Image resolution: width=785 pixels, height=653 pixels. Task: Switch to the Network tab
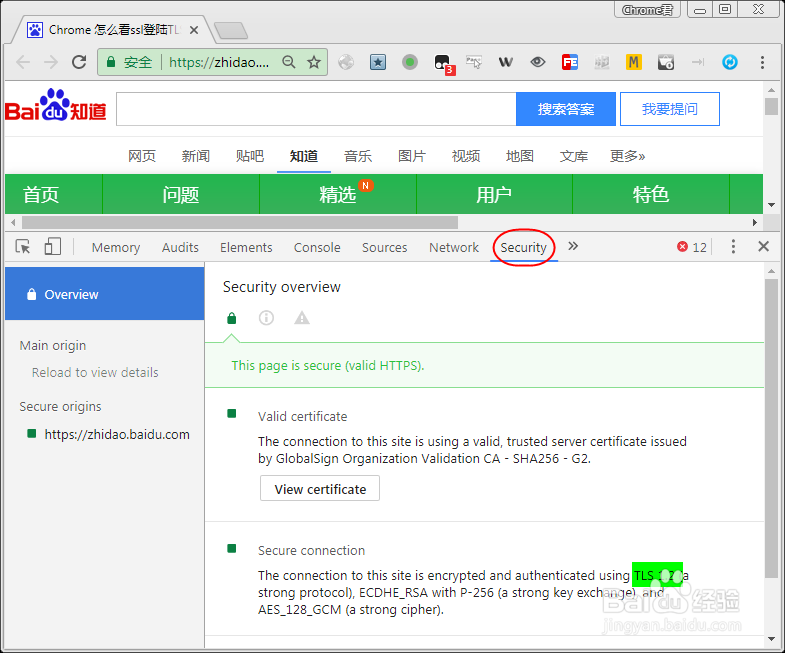click(454, 247)
